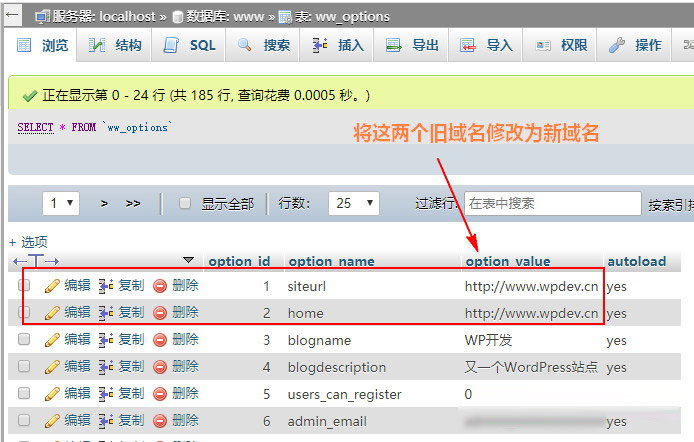Viewport: 694px width, 442px height.
Task: Click the delete icon for siteurl row
Action: point(160,286)
